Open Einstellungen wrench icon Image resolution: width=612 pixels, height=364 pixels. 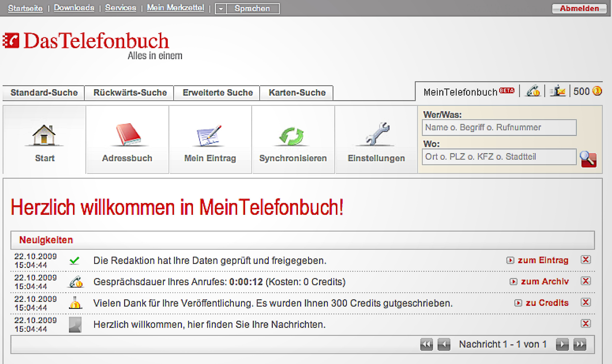[x=376, y=134]
